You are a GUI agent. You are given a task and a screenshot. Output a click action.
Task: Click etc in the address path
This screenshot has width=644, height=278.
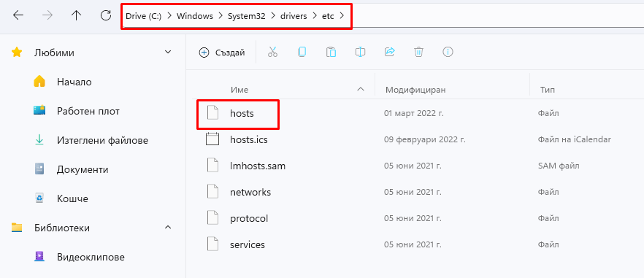point(328,16)
